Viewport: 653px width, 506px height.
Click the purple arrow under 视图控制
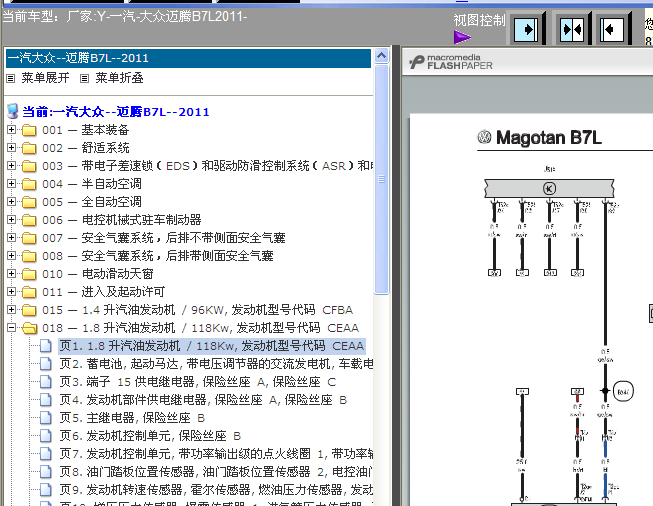point(462,37)
